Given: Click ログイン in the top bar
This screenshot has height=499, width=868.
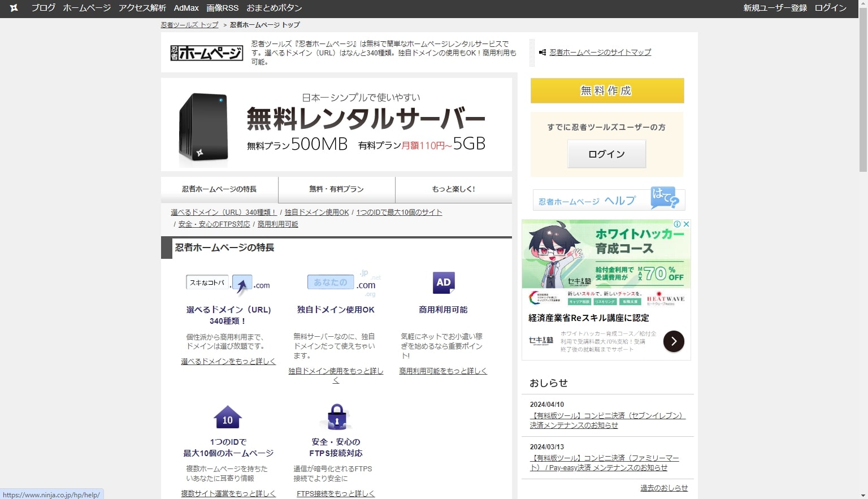Looking at the screenshot, I should tap(830, 8).
